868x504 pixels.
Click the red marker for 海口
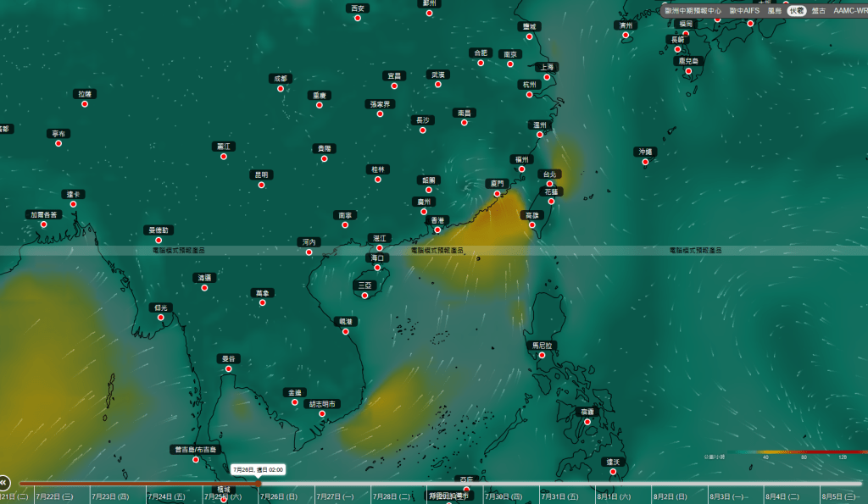[377, 268]
